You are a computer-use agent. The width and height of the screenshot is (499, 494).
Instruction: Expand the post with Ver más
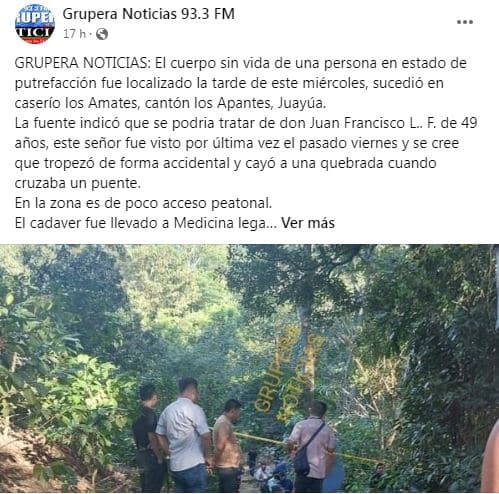pyautogui.click(x=308, y=223)
